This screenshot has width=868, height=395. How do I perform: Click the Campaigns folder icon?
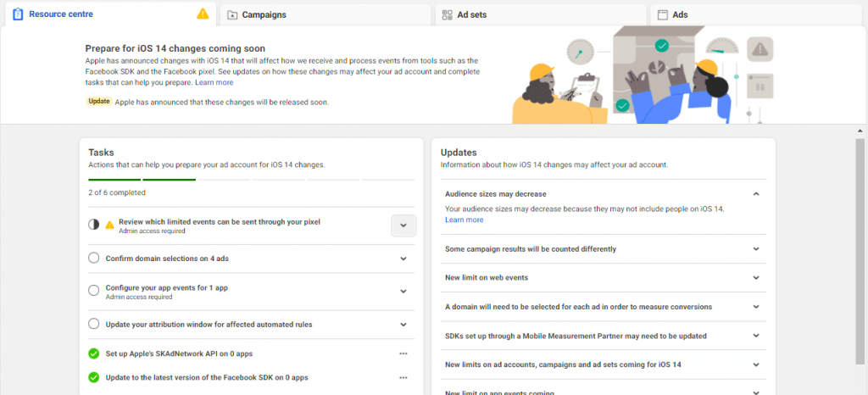click(232, 15)
